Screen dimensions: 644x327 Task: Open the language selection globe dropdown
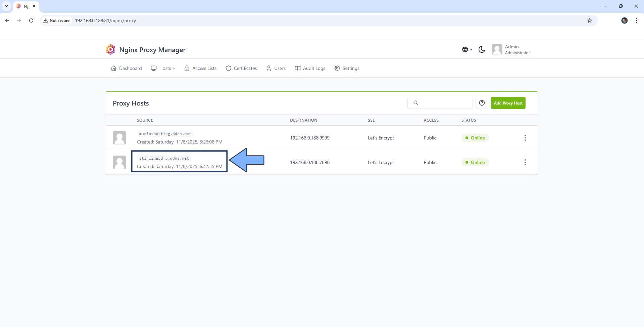coord(466,49)
